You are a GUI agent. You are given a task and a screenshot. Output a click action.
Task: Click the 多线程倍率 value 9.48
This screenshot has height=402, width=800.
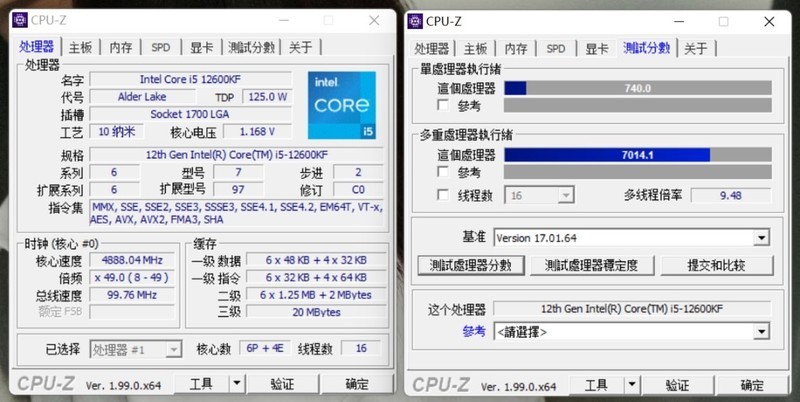pos(731,195)
